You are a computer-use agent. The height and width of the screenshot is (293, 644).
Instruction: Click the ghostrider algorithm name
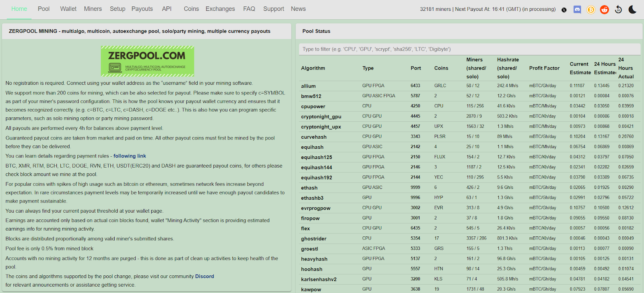tap(314, 238)
